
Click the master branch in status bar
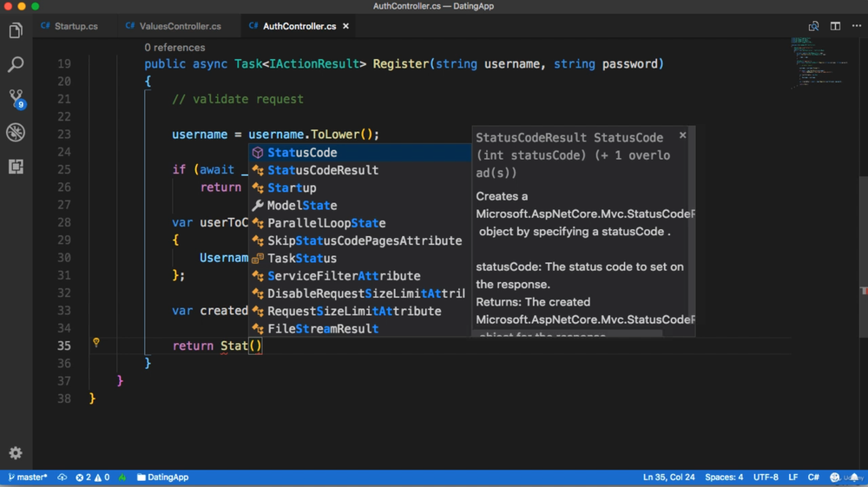[28, 477]
